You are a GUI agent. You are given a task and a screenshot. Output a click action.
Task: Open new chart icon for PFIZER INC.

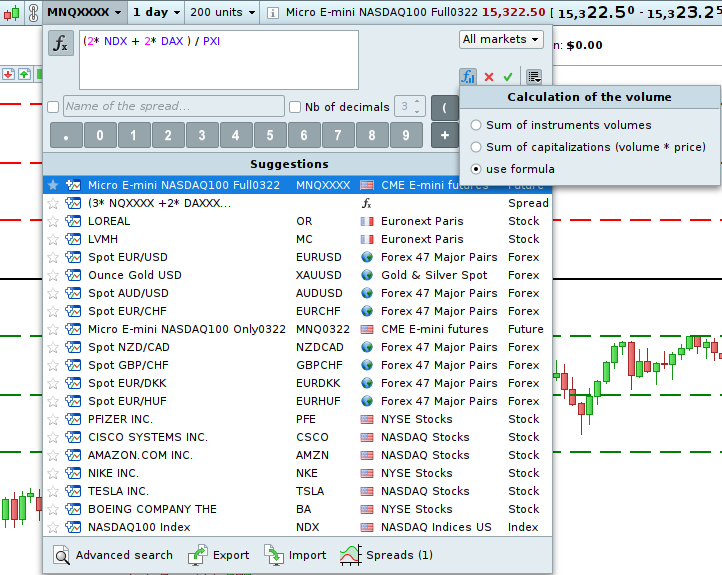click(73, 419)
